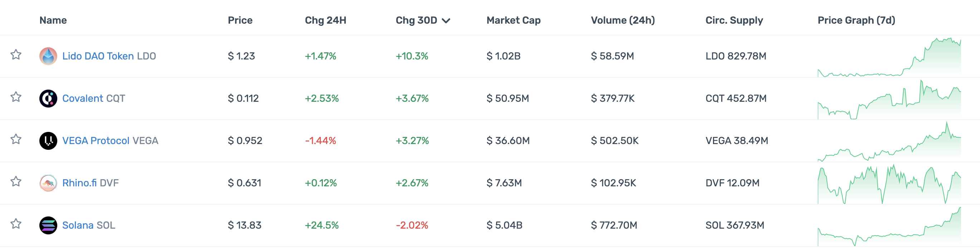Favorite Lido DAO Token with the star

point(16,55)
